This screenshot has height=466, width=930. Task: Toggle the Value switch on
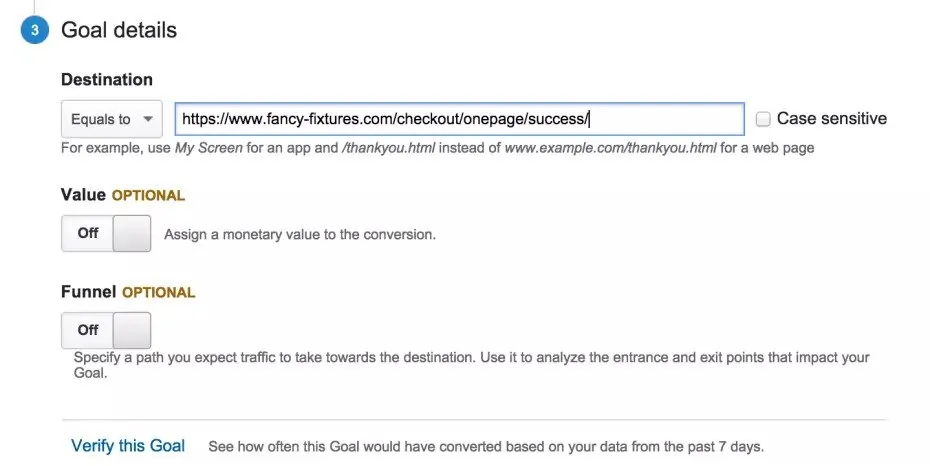coord(106,233)
